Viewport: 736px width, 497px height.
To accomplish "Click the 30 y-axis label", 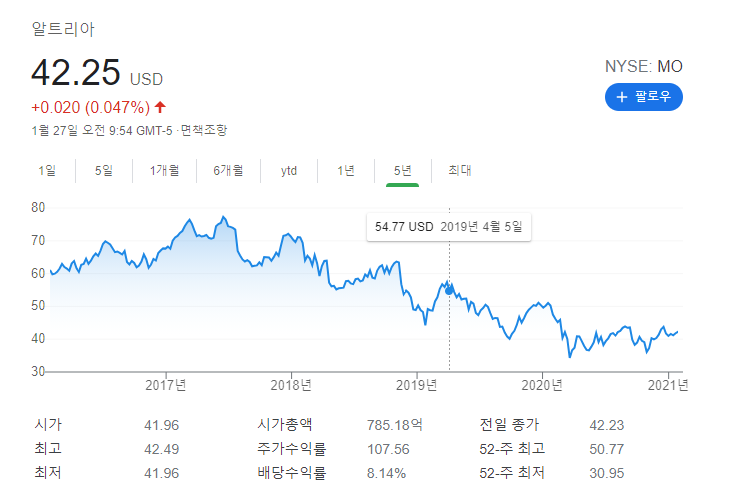I will [38, 371].
